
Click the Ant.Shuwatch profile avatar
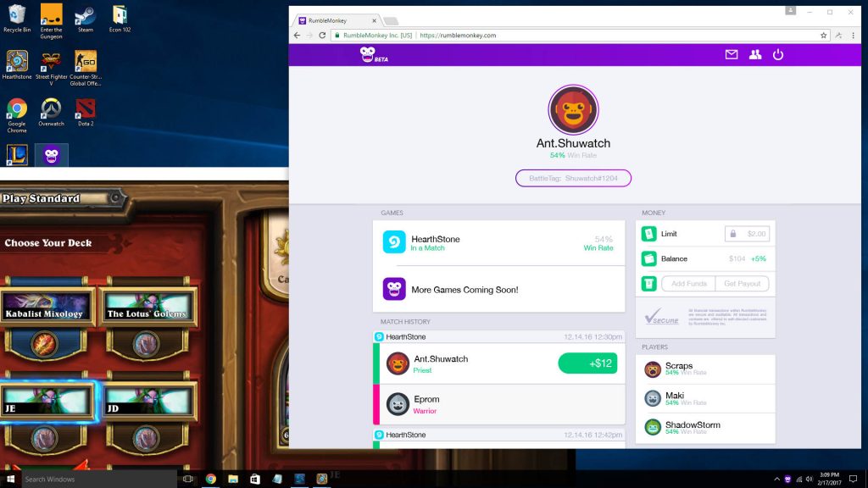point(573,109)
